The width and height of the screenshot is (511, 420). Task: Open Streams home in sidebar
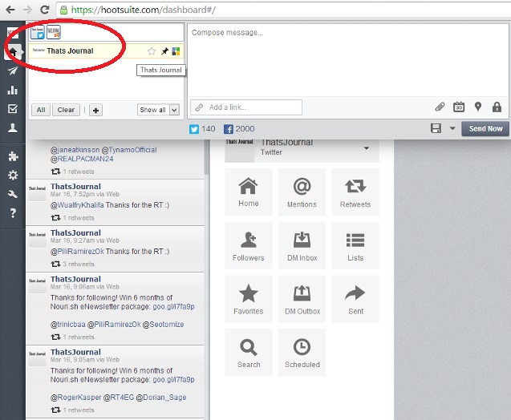[x=13, y=52]
